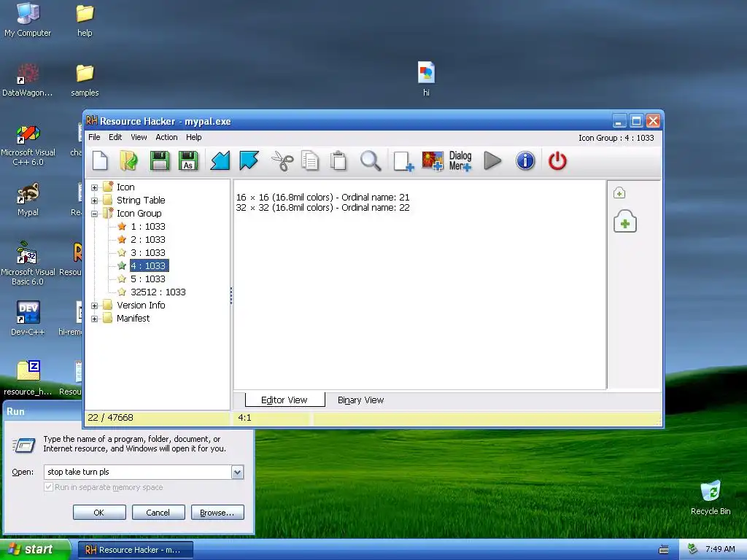Screen dimensions: 747x560
Task: Collapse the Icon Group tree node
Action: (94, 214)
